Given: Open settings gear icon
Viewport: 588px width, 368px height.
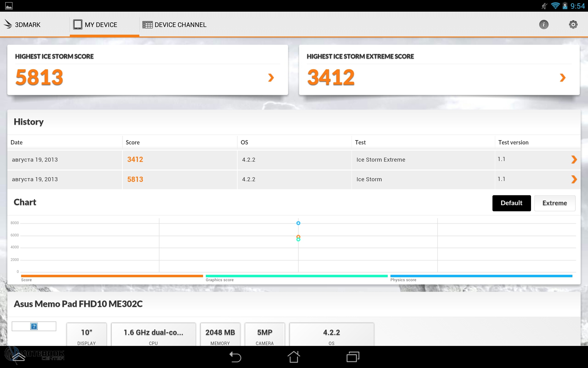Looking at the screenshot, I should point(573,25).
